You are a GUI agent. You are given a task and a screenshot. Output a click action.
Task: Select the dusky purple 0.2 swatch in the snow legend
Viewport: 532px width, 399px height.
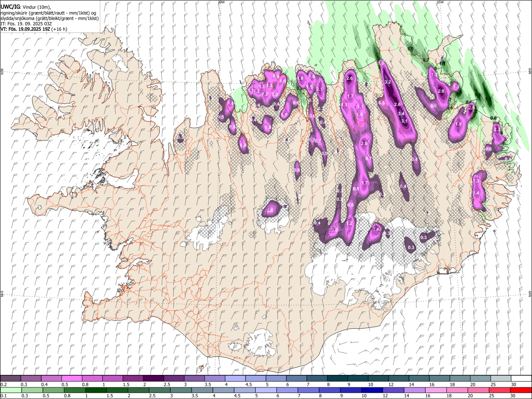coord(10,379)
